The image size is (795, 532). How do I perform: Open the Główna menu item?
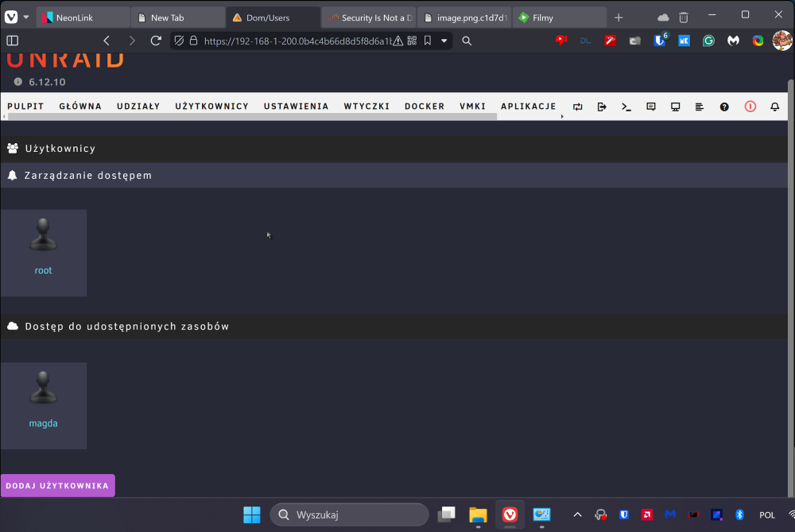(x=80, y=106)
